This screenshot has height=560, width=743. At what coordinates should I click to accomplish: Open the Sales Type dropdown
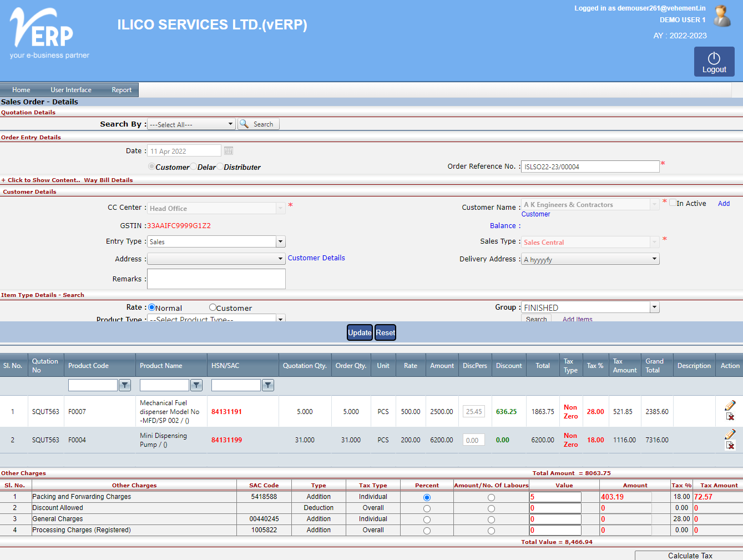click(590, 242)
